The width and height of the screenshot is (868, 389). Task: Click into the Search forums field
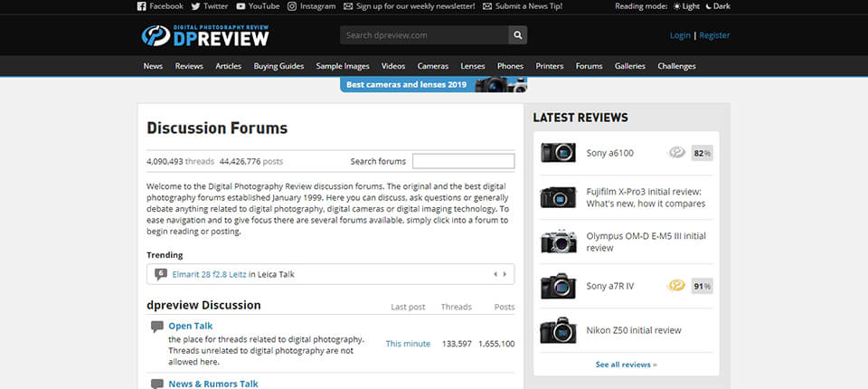(463, 161)
